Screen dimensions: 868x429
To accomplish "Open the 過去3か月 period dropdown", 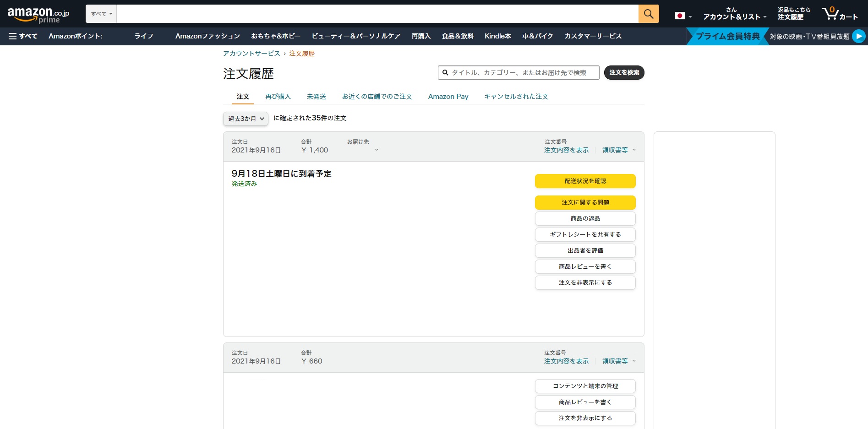I will (x=246, y=119).
